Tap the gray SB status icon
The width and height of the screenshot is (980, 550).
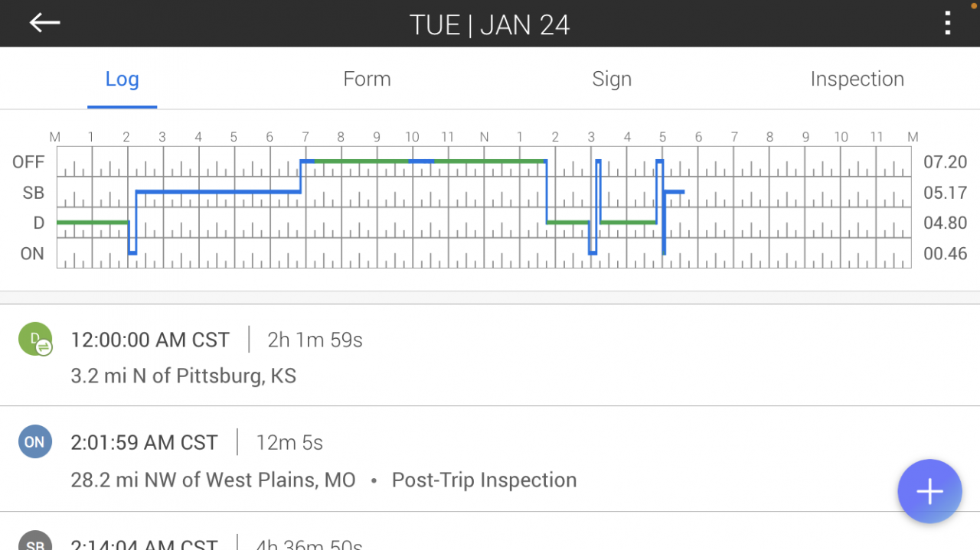(x=35, y=542)
